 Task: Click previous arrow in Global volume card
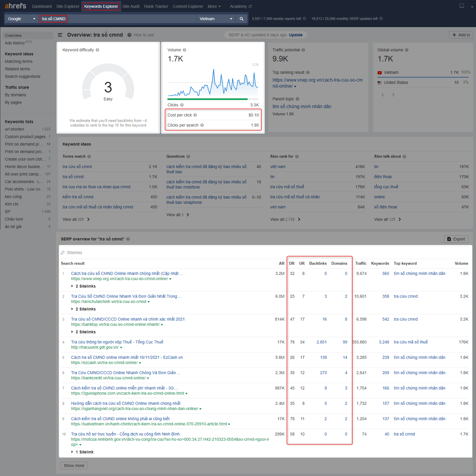click(383, 95)
